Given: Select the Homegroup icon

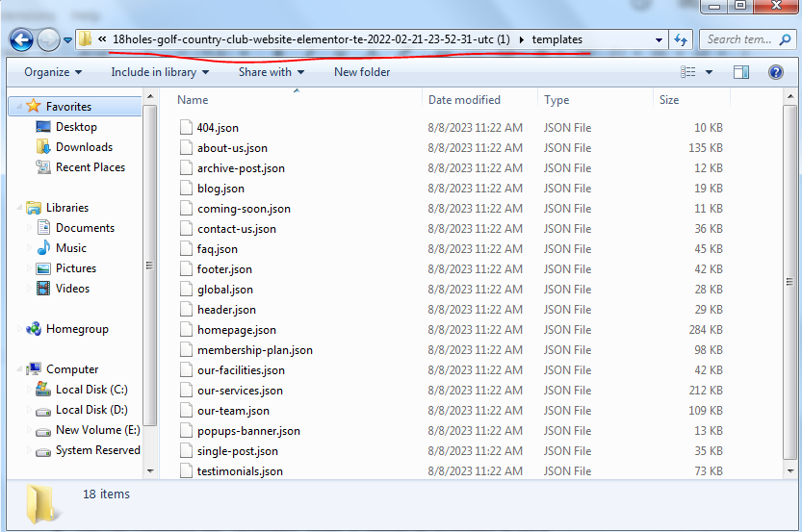Looking at the screenshot, I should (34, 329).
